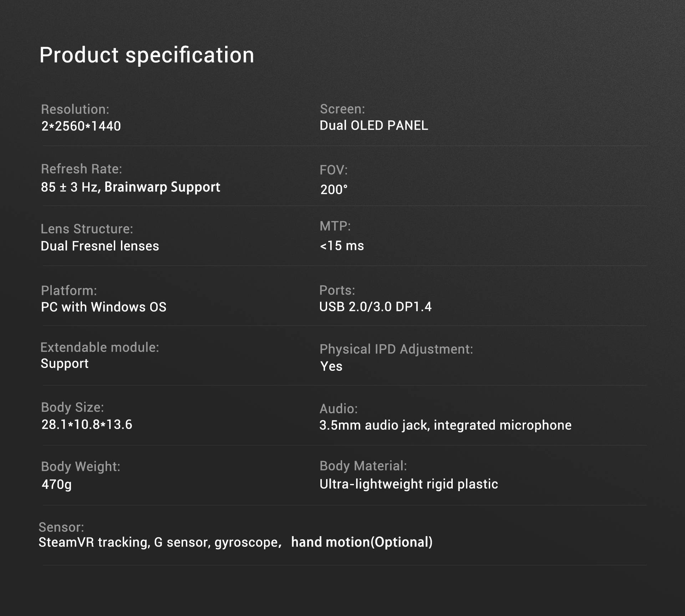Select the Resolution label
This screenshot has width=685, height=616.
click(75, 109)
